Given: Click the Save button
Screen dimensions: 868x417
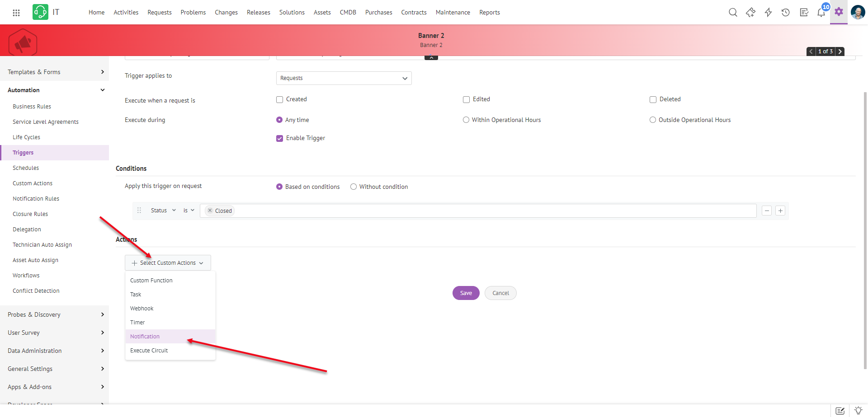Looking at the screenshot, I should tap(466, 293).
